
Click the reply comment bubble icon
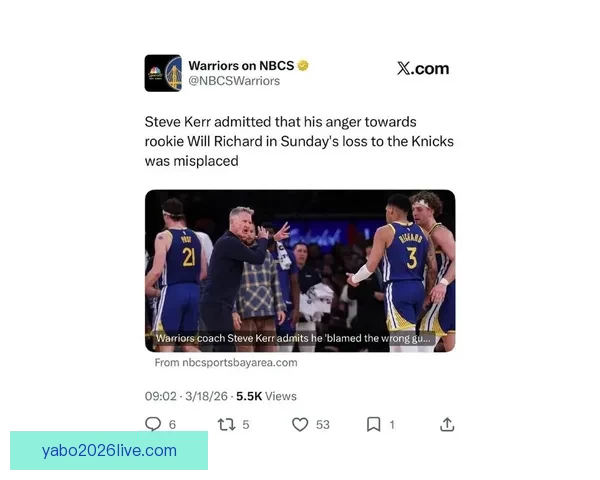click(x=153, y=424)
